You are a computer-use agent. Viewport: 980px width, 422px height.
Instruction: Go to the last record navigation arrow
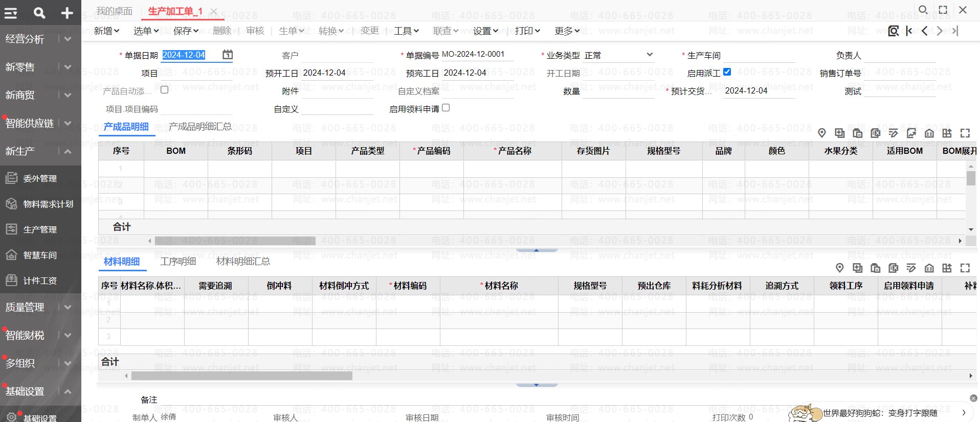955,31
